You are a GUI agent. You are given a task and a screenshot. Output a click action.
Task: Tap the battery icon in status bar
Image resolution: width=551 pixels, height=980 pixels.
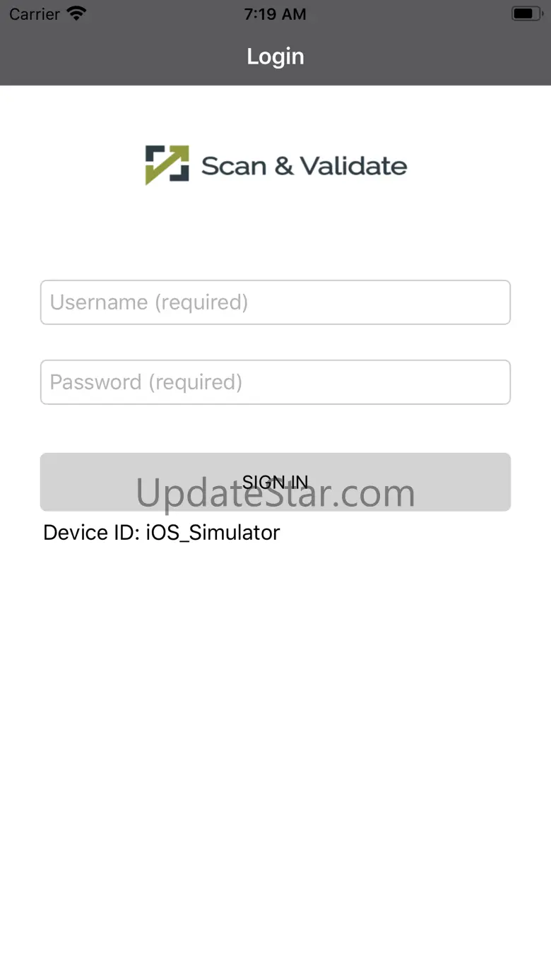coord(526,13)
